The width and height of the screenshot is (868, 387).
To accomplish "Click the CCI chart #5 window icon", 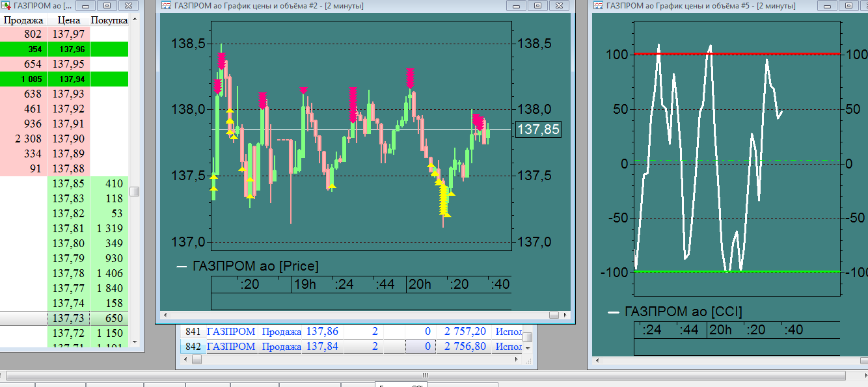I will point(598,6).
